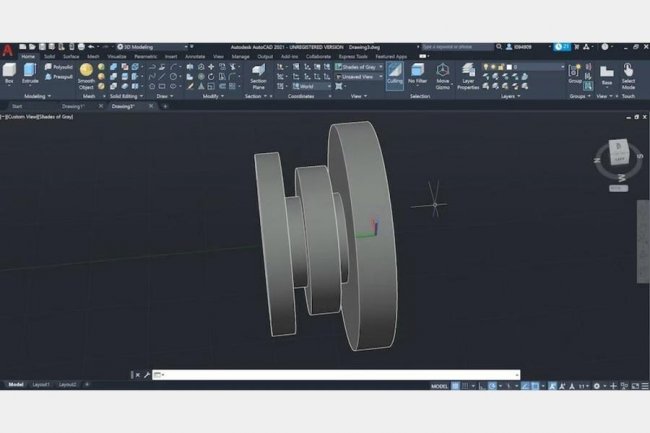The image size is (650, 433).
Task: Choose the Presspull tool
Action: tap(58, 77)
